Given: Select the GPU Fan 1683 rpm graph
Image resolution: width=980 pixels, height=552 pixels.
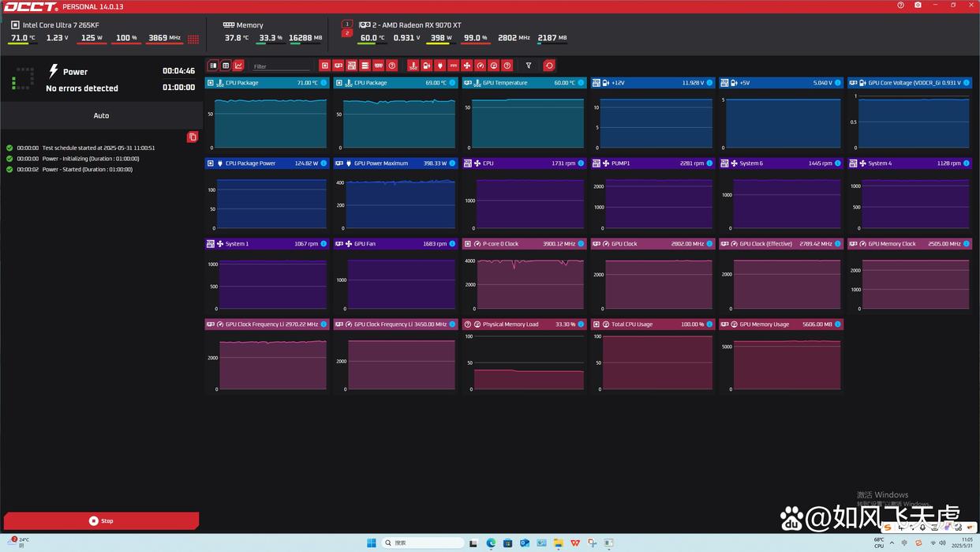Looking at the screenshot, I should point(396,275).
